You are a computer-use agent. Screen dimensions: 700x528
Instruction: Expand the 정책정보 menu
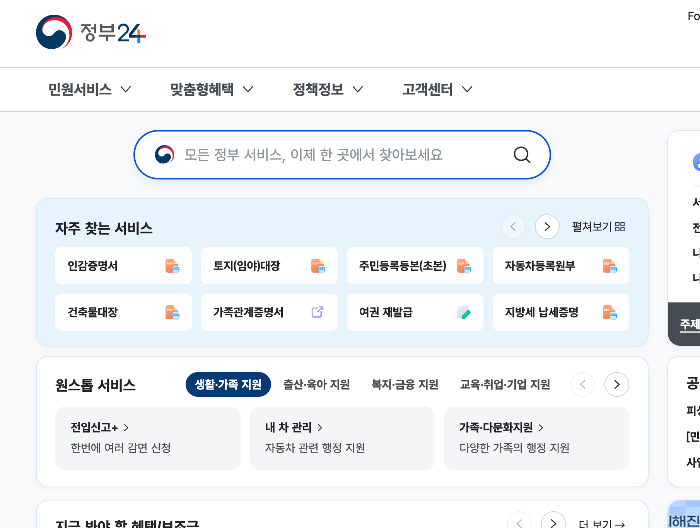pos(328,89)
